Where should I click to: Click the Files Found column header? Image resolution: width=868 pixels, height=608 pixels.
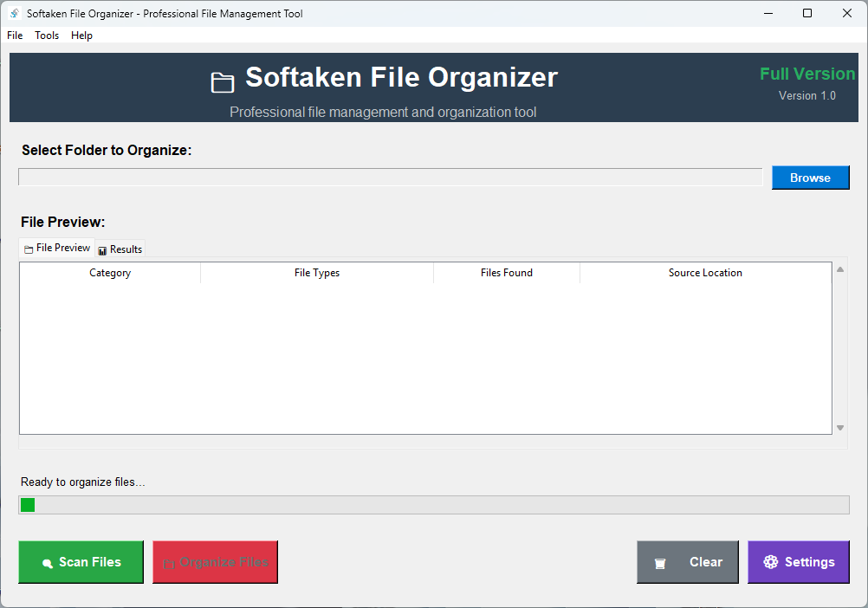tap(507, 273)
